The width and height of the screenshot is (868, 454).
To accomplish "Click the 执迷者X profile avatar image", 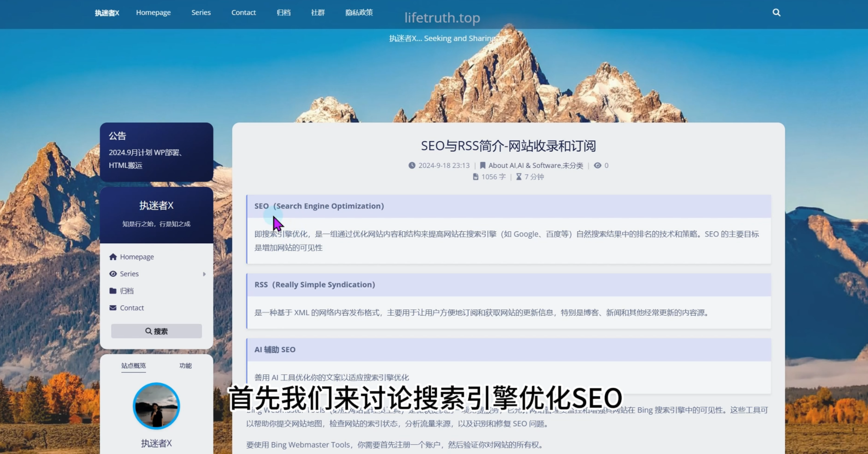I will pyautogui.click(x=156, y=406).
